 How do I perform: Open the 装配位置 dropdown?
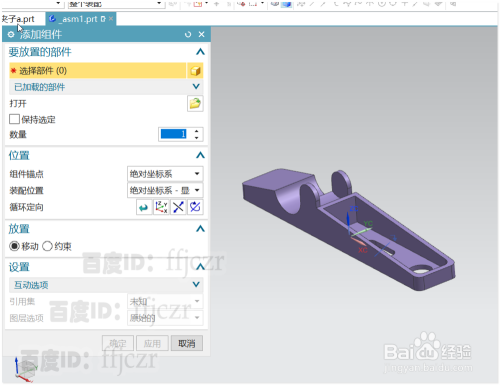point(165,190)
